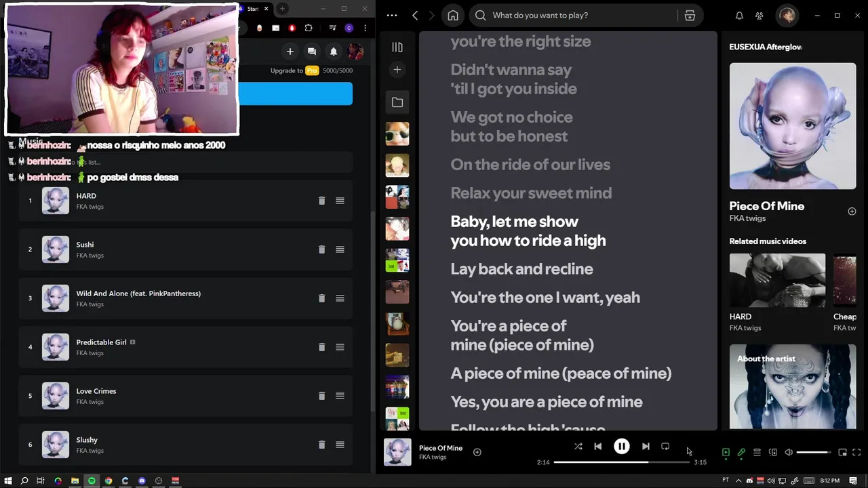Skip to previous track in Spotify
This screenshot has height=488, width=868.
click(597, 447)
